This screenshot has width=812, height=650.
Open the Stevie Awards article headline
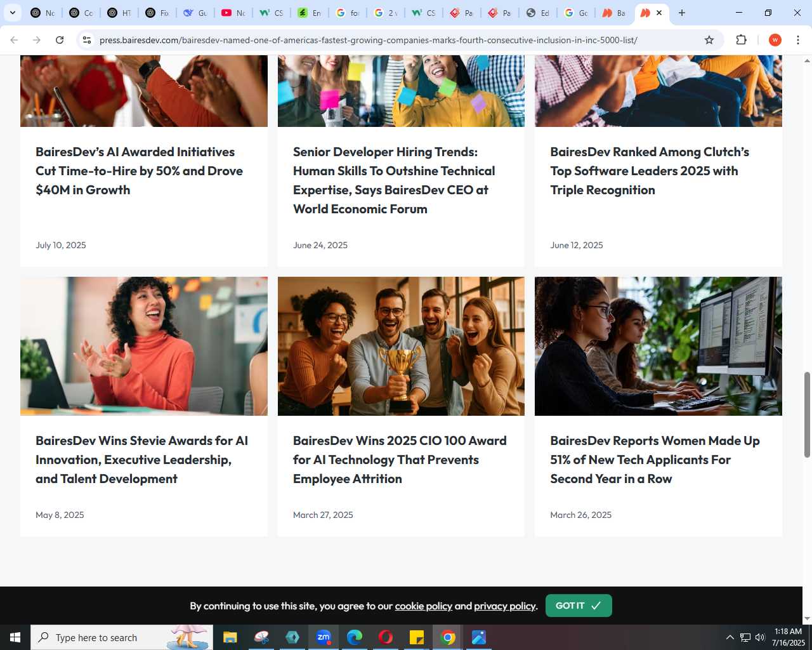(141, 460)
